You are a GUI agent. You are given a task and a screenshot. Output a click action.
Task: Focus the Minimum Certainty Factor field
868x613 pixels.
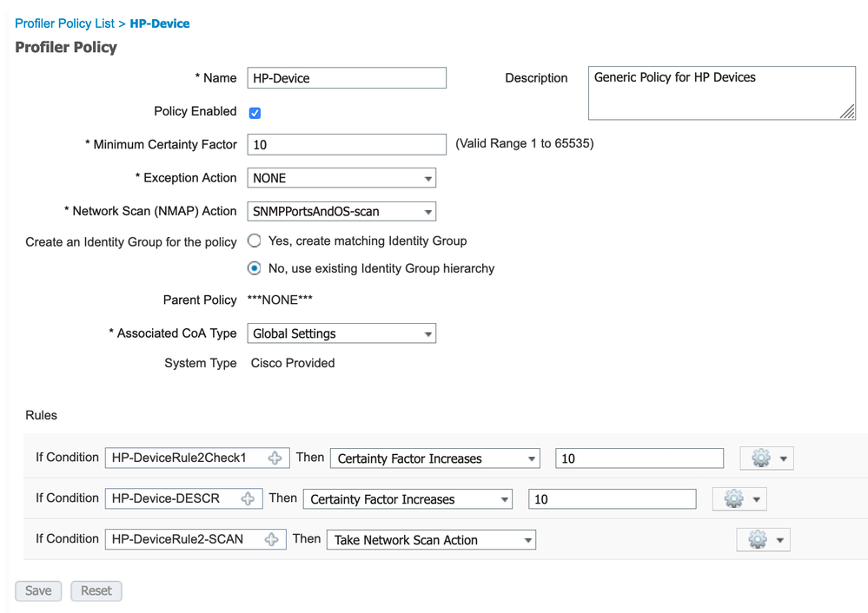tap(347, 144)
